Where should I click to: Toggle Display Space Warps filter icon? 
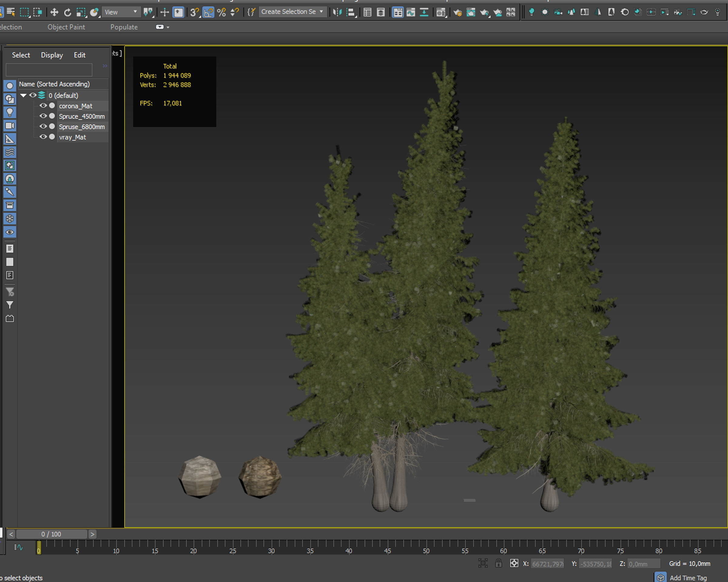click(10, 152)
